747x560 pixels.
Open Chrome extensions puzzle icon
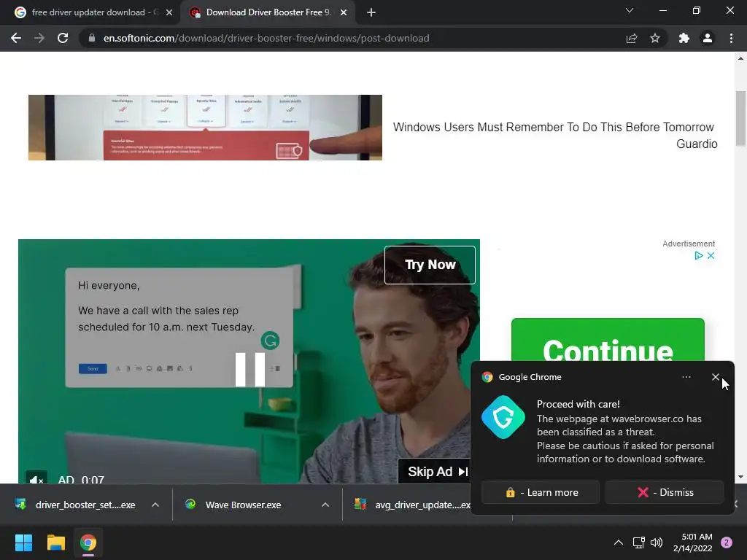(684, 38)
